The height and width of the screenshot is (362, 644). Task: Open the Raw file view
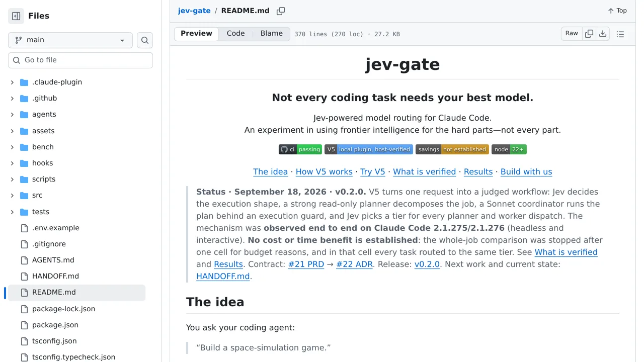[572, 34]
